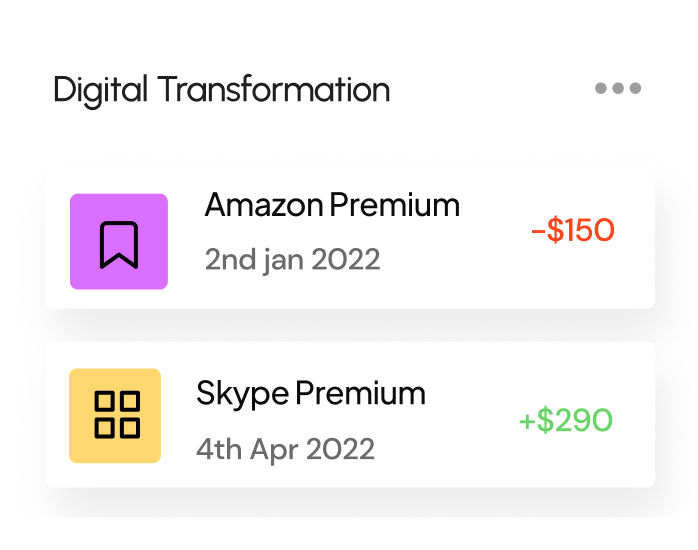Open the Amazon Premium transaction title
Screen dimensions: 698x550
pos(332,206)
